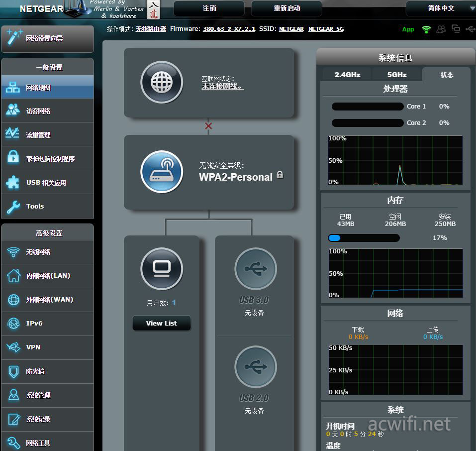
Task: Click the 注销 logout button
Action: pos(209,8)
